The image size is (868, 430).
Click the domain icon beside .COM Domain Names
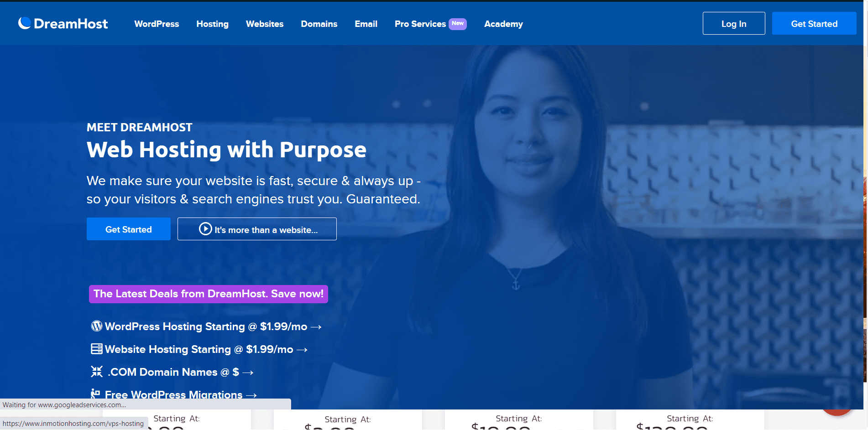(96, 372)
